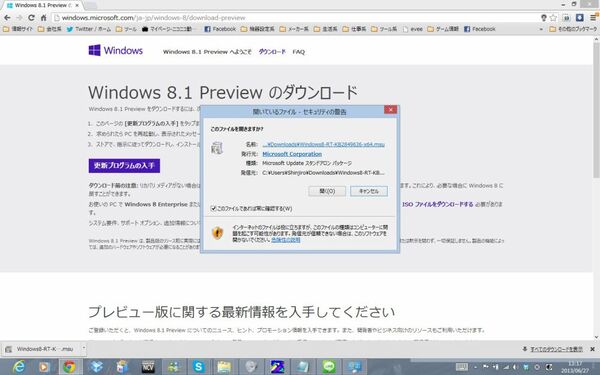
Task: Open the touch keyboard tray icon
Action: pyautogui.click(x=462, y=367)
